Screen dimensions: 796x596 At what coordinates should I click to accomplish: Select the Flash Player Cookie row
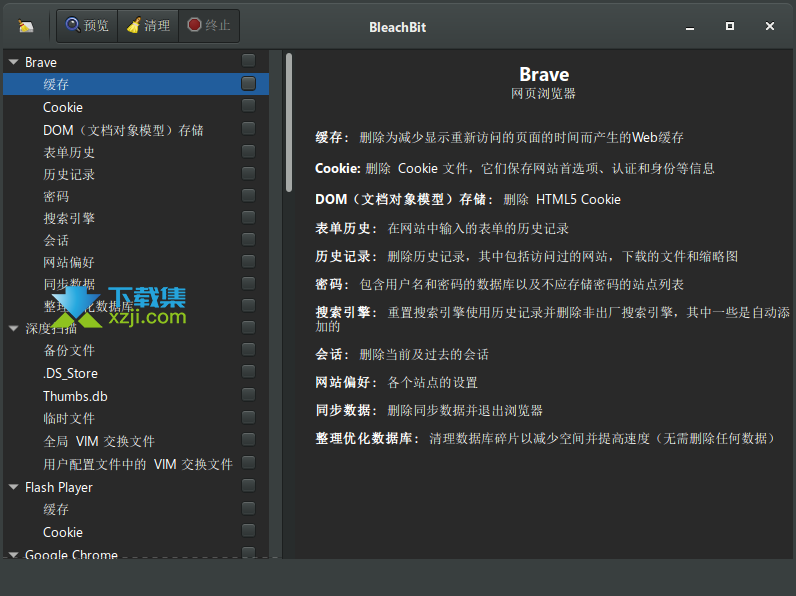pyautogui.click(x=136, y=532)
